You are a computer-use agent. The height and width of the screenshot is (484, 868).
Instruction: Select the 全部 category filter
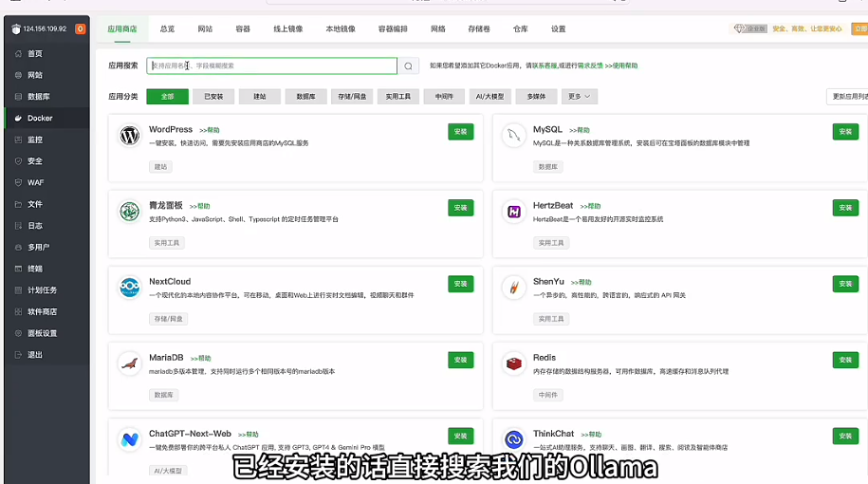pos(167,97)
